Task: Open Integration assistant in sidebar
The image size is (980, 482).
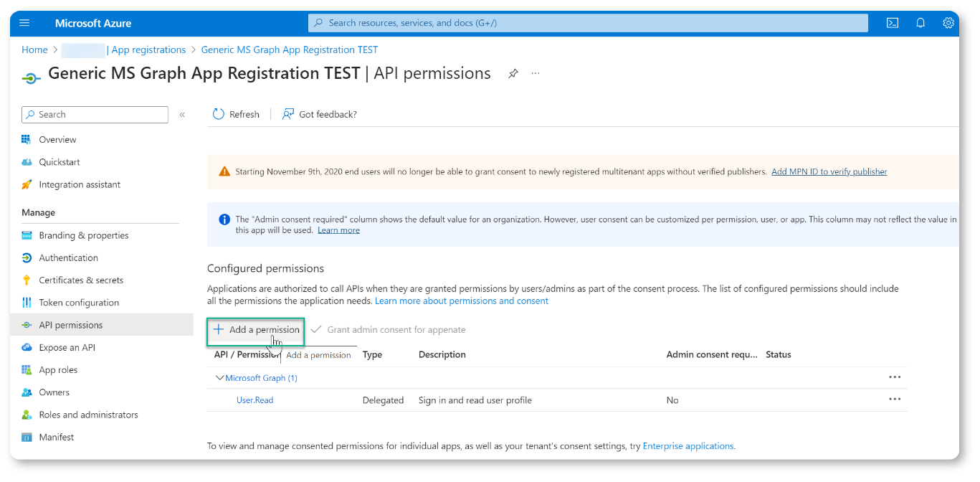Action: tap(80, 184)
